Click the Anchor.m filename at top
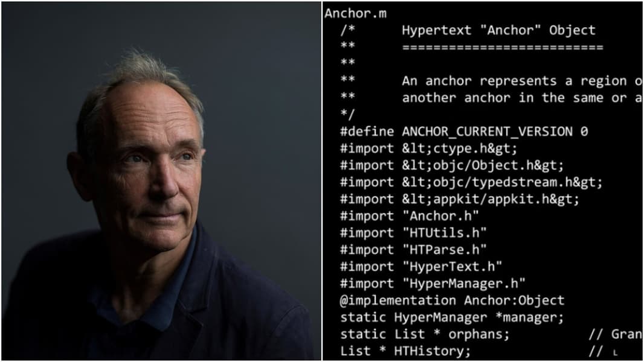This screenshot has width=644, height=362. (x=355, y=13)
